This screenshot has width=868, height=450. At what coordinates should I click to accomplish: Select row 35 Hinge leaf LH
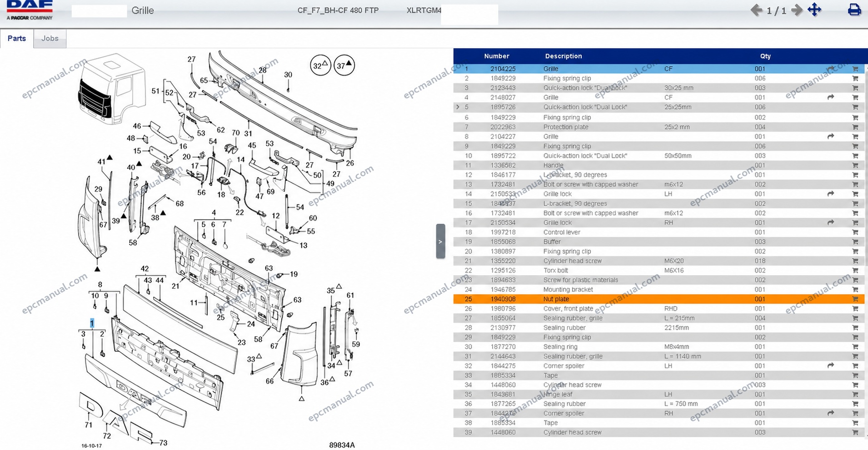point(659,395)
